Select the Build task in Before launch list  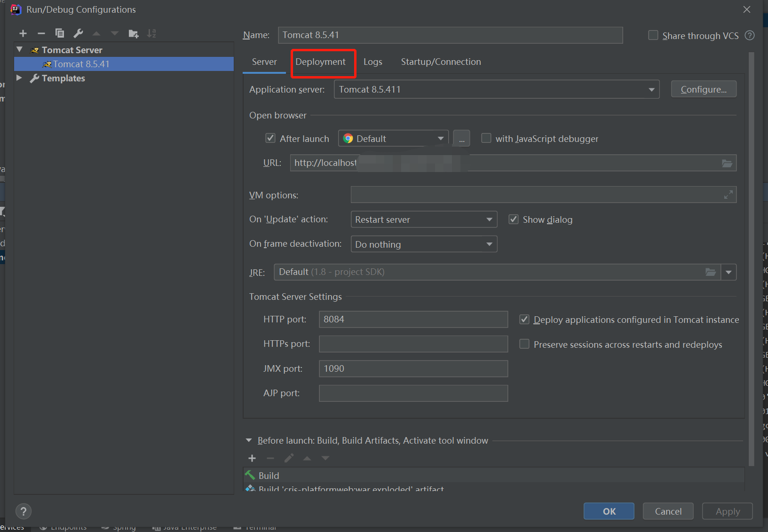[494, 476]
